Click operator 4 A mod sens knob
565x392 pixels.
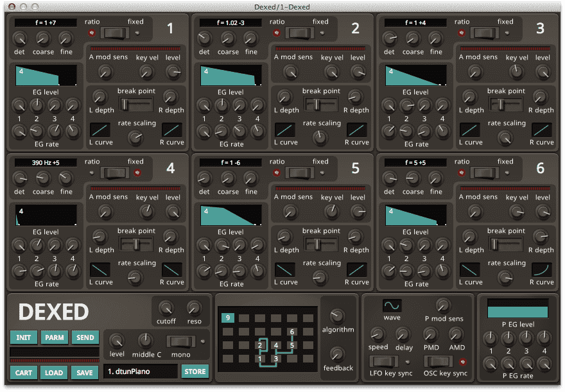pos(105,212)
